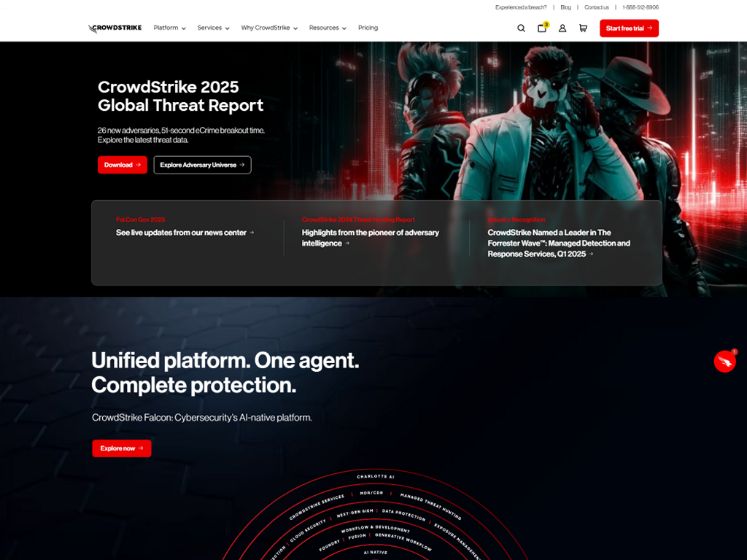This screenshot has height=560, width=747.
Task: Expand the Services menu
Action: pyautogui.click(x=214, y=28)
